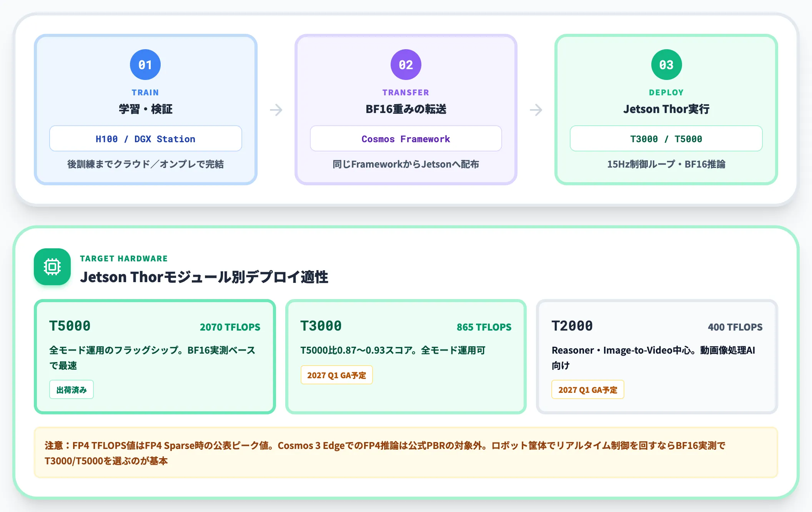The width and height of the screenshot is (812, 512).
Task: Click the 2070 TFLOPS value
Action: [230, 327]
